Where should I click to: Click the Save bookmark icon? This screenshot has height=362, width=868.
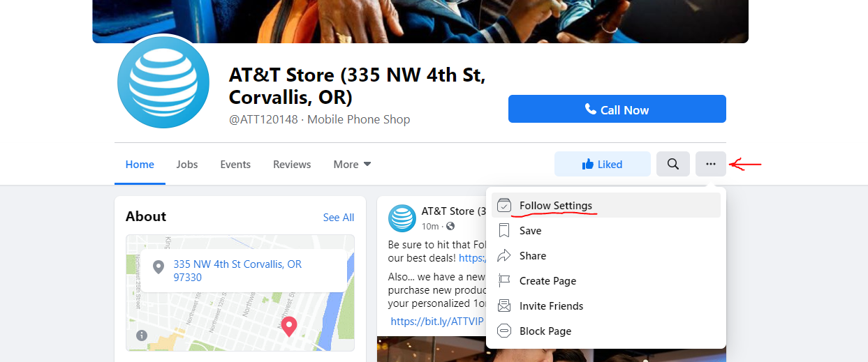point(504,231)
